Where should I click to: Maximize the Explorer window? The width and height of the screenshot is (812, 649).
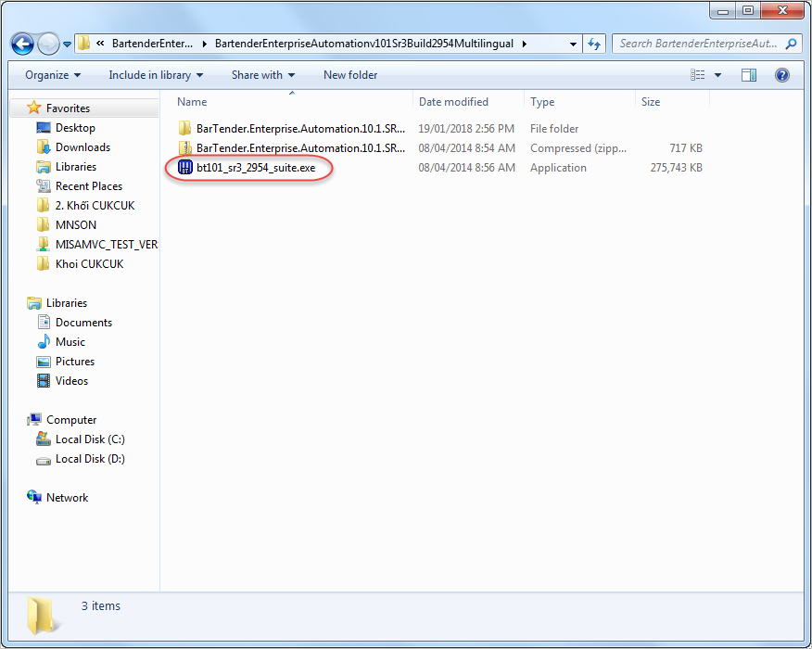pyautogui.click(x=748, y=10)
